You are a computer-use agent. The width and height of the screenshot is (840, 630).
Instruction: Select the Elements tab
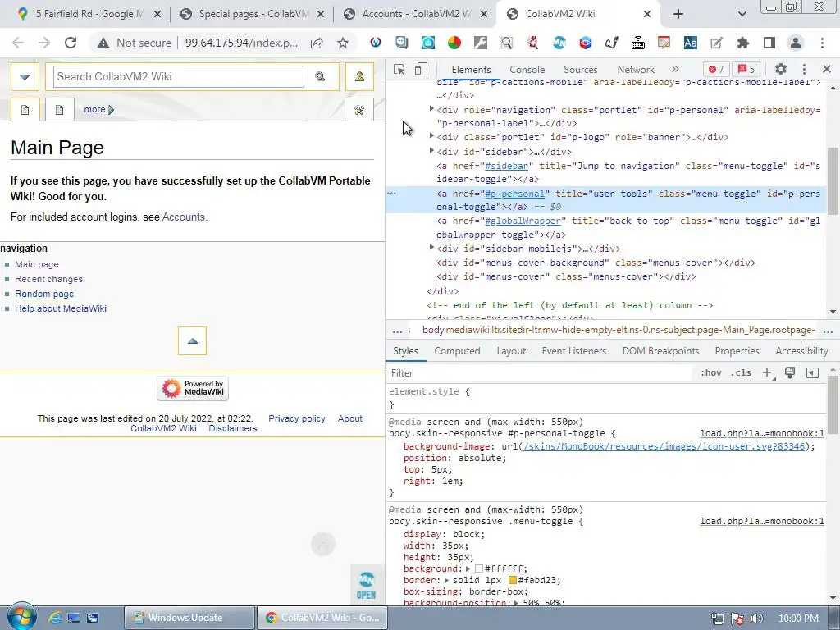point(471,70)
